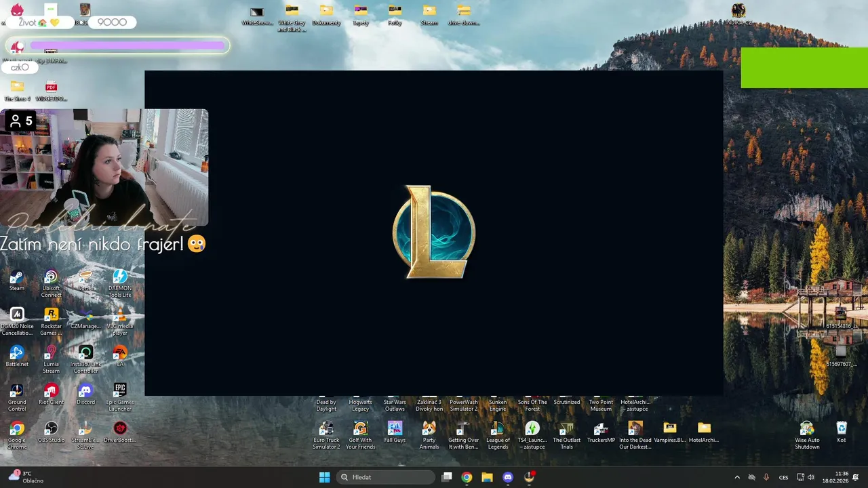
Task: Open the Party Animals shortcut
Action: pyautogui.click(x=429, y=435)
